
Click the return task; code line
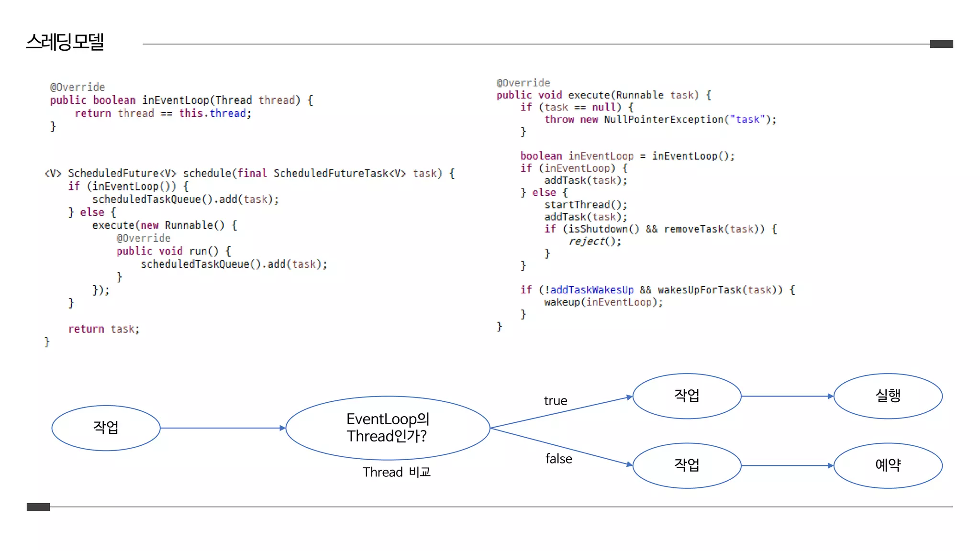tap(104, 329)
